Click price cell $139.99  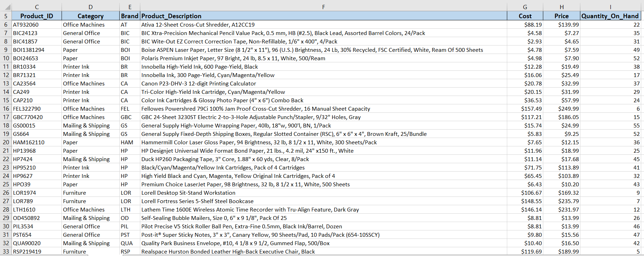(x=561, y=25)
